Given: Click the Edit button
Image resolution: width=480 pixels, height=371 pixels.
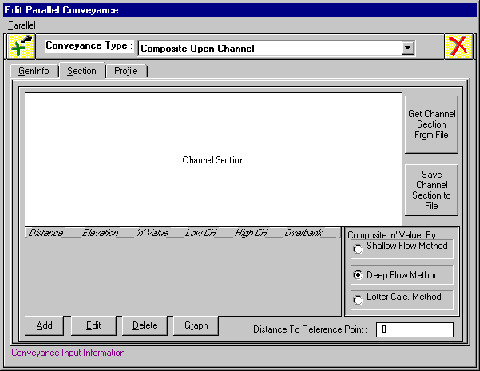Looking at the screenshot, I should [x=94, y=325].
